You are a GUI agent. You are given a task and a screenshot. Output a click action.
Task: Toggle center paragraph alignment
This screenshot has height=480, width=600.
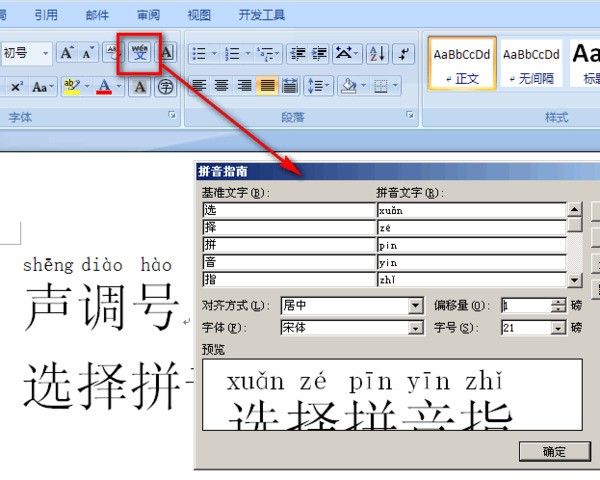[222, 87]
